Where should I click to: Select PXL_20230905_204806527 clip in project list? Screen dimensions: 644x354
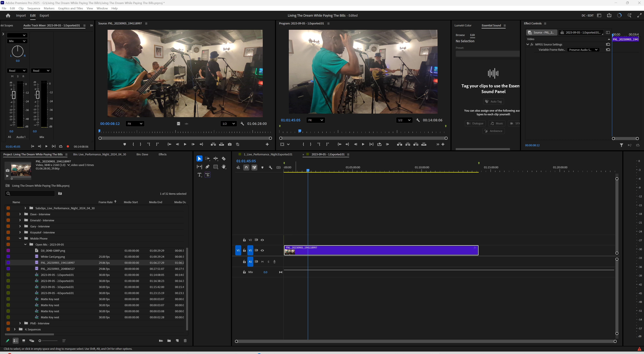57,269
